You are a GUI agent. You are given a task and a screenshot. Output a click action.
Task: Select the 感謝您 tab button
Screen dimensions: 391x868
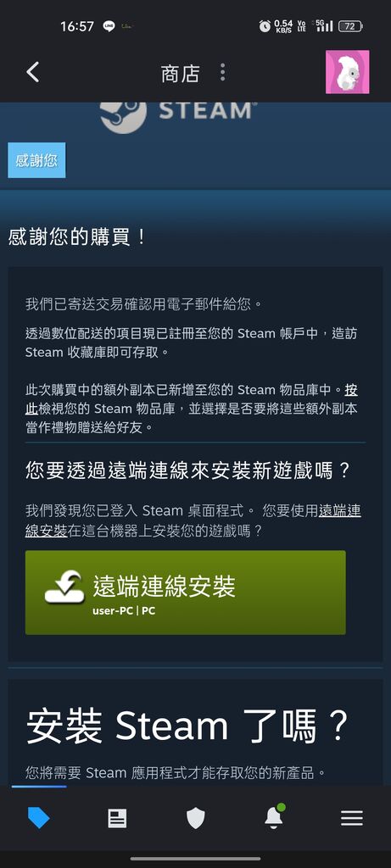(x=36, y=160)
